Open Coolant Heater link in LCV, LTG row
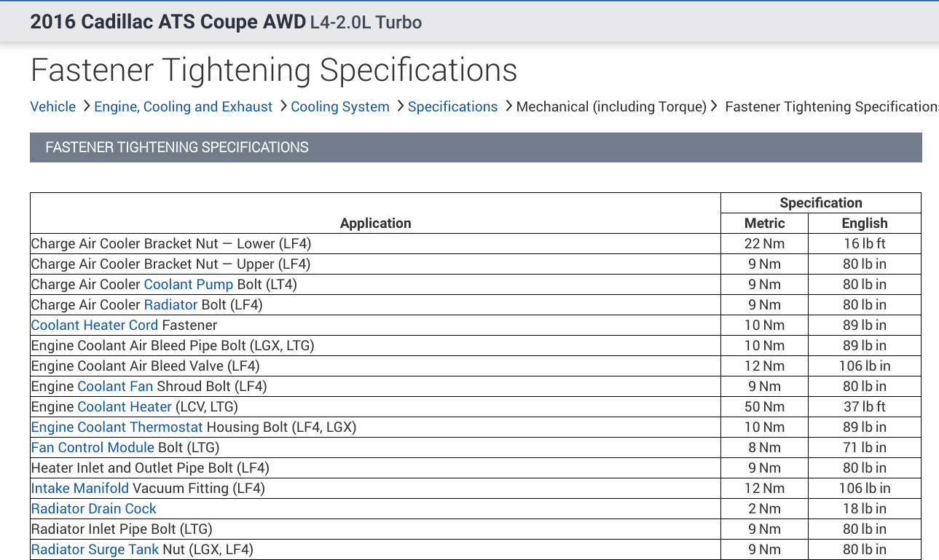 125,406
